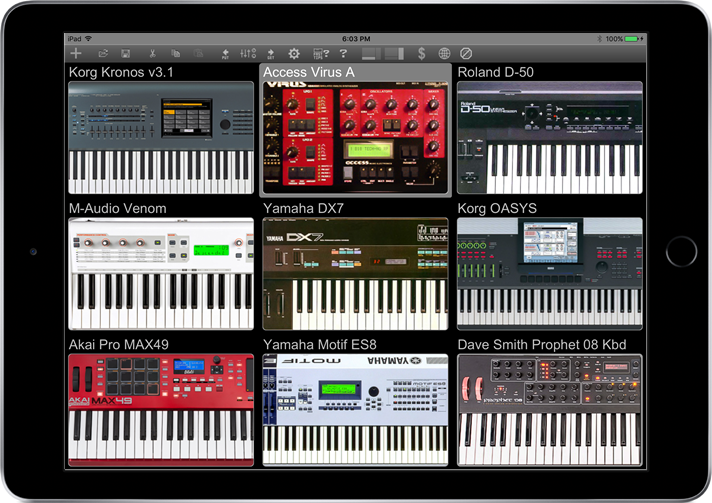The height and width of the screenshot is (503, 712).
Task: Click the "Akai Pro MAX49" label
Action: [x=119, y=345]
